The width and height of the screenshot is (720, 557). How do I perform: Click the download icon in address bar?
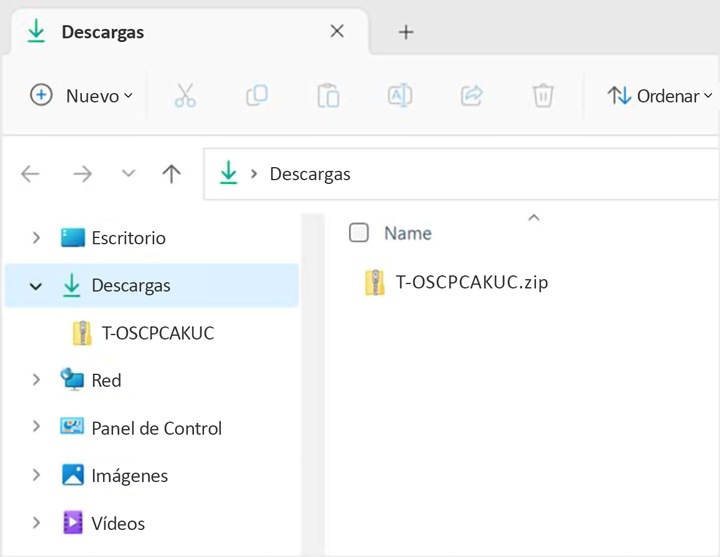pyautogui.click(x=228, y=173)
